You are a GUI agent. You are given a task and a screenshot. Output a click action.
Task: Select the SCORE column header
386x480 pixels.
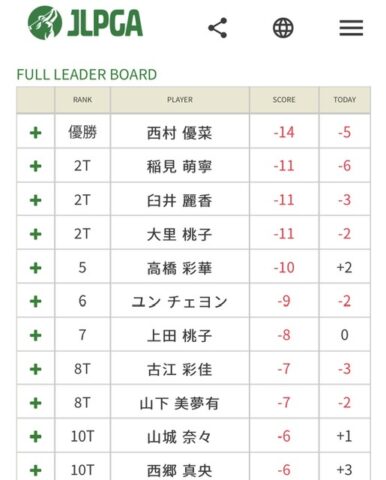pyautogui.click(x=284, y=100)
